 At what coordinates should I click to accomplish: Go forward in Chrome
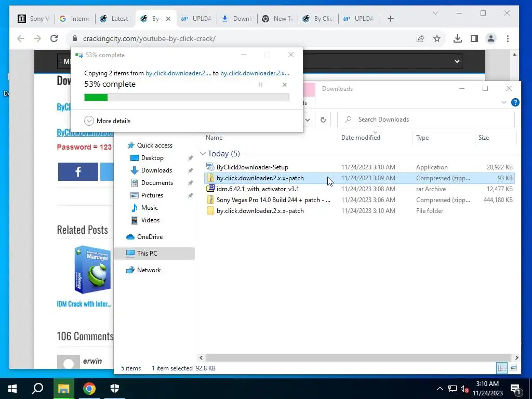tap(37, 38)
